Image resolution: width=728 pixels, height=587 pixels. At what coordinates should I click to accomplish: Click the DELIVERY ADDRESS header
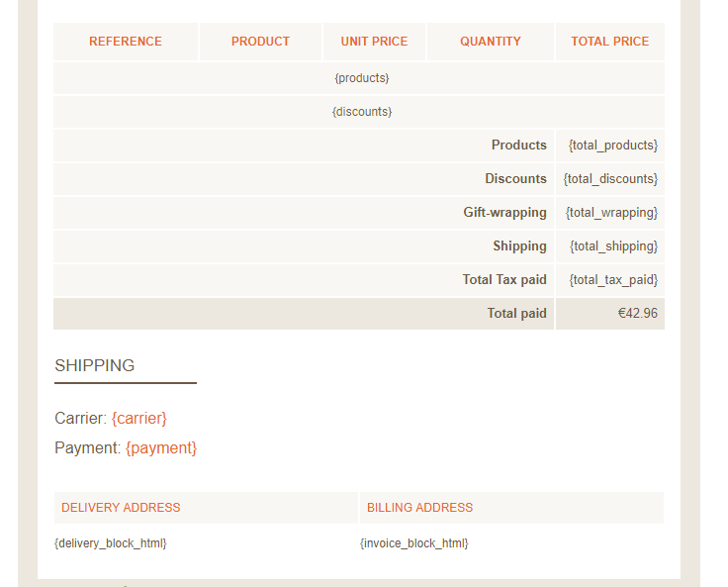point(121,508)
